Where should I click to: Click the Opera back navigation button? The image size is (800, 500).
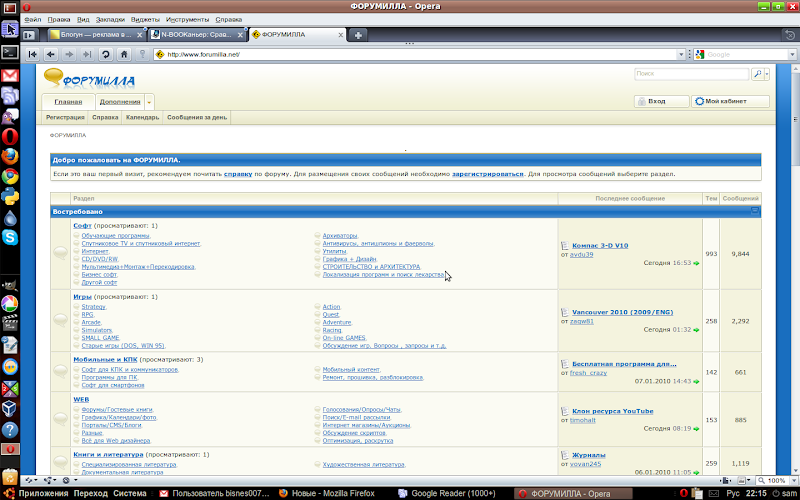pos(51,54)
